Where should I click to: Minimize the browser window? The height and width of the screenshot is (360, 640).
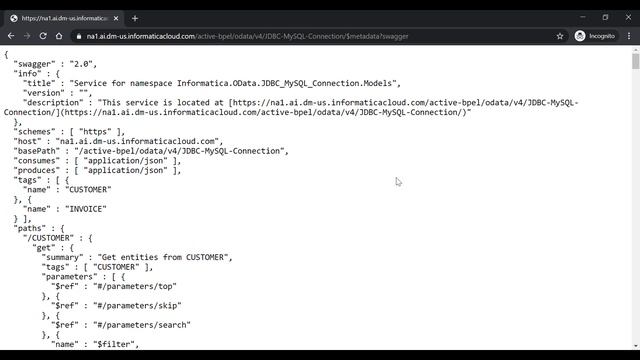click(583, 17)
